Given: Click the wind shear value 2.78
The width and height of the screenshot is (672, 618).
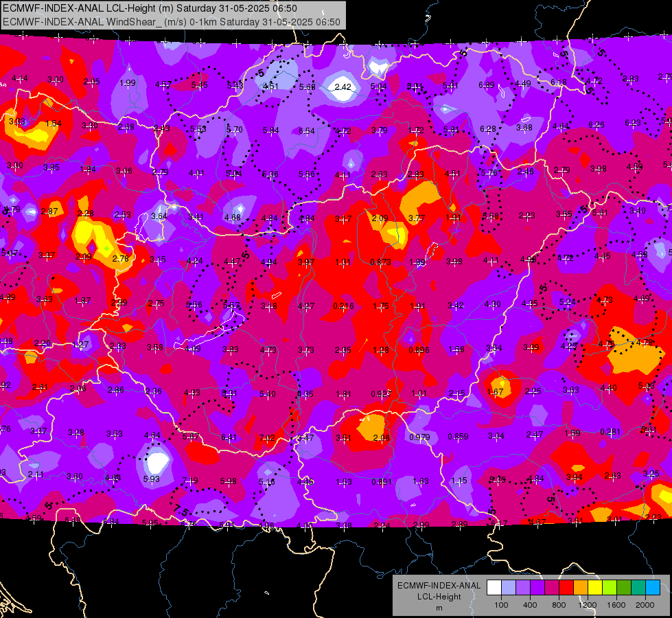Looking at the screenshot, I should click(x=120, y=259).
